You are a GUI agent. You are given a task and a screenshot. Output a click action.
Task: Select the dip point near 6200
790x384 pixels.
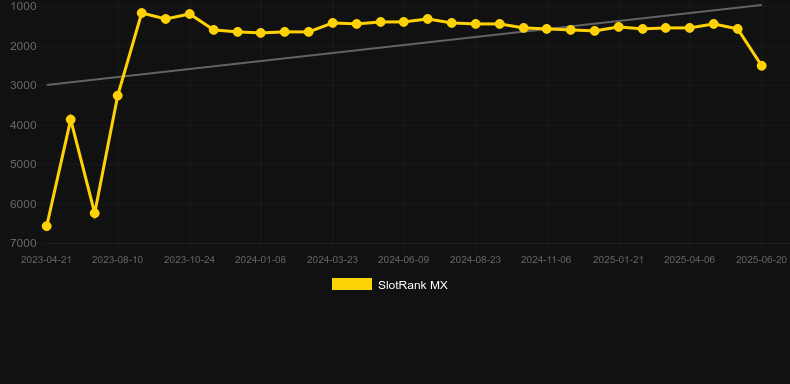[x=94, y=214]
